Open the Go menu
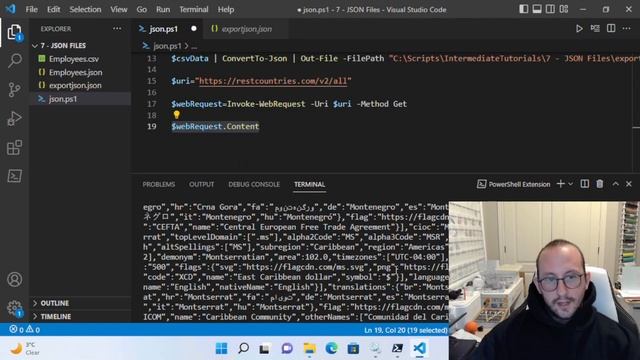The width and height of the screenshot is (640, 360). tap(142, 9)
